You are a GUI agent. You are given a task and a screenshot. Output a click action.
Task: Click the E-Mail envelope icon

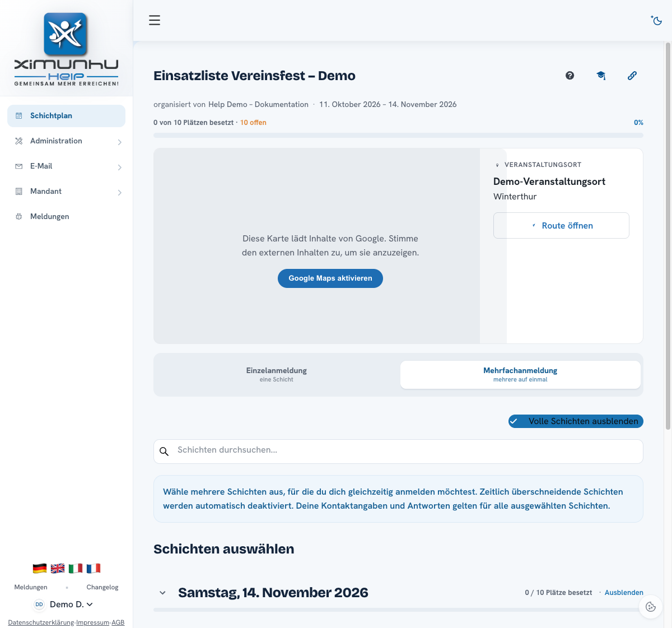[x=18, y=166]
